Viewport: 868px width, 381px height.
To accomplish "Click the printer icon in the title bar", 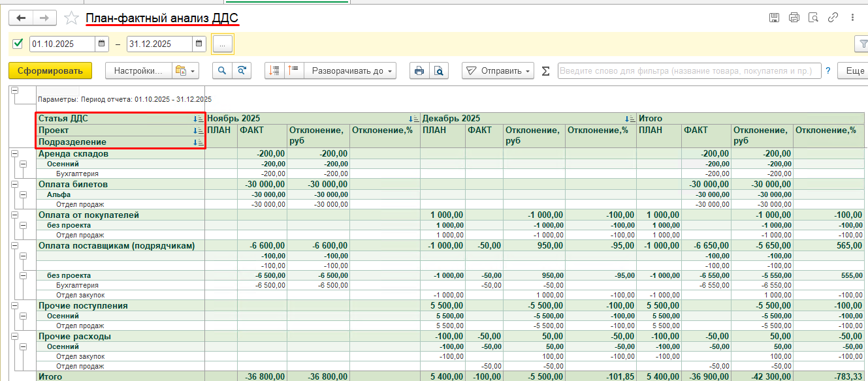I will 794,18.
